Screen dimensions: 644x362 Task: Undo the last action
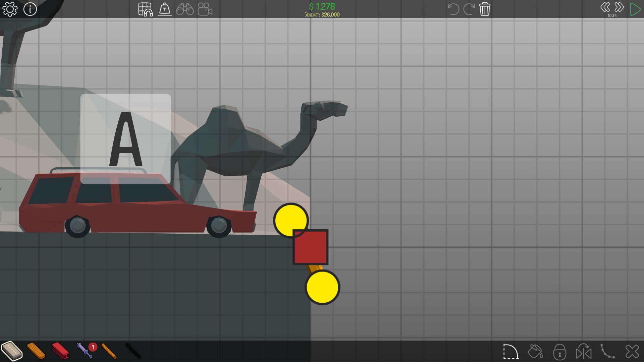pyautogui.click(x=453, y=9)
